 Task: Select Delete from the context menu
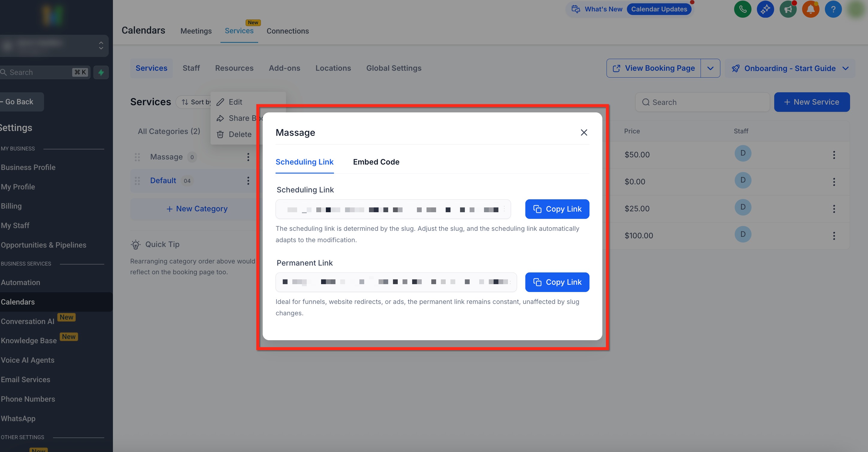pyautogui.click(x=240, y=134)
